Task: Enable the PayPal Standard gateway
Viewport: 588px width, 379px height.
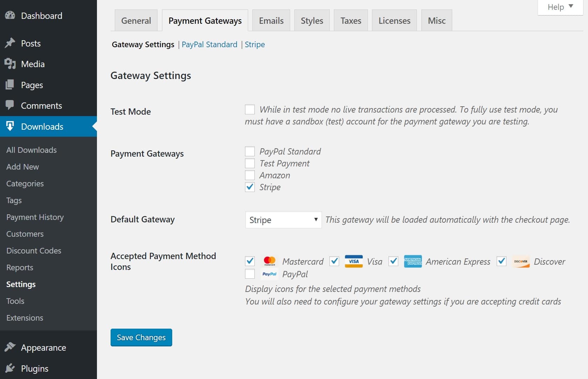Action: point(250,151)
